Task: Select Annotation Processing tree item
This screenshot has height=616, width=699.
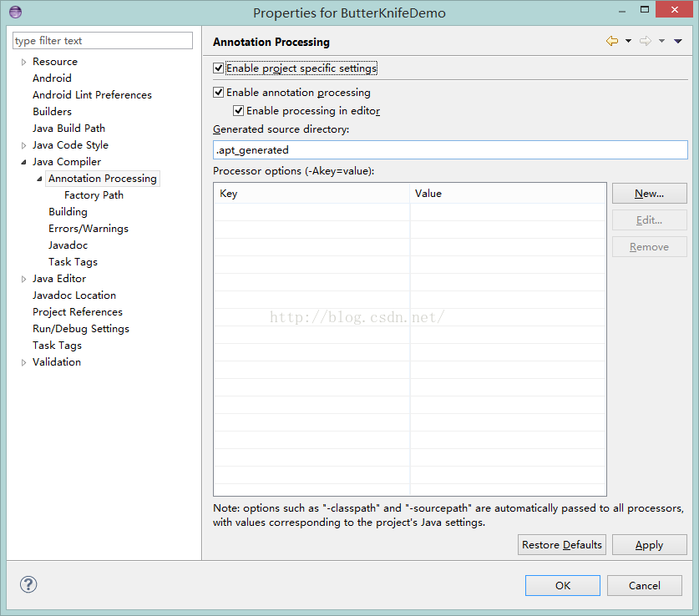Action: tap(103, 178)
